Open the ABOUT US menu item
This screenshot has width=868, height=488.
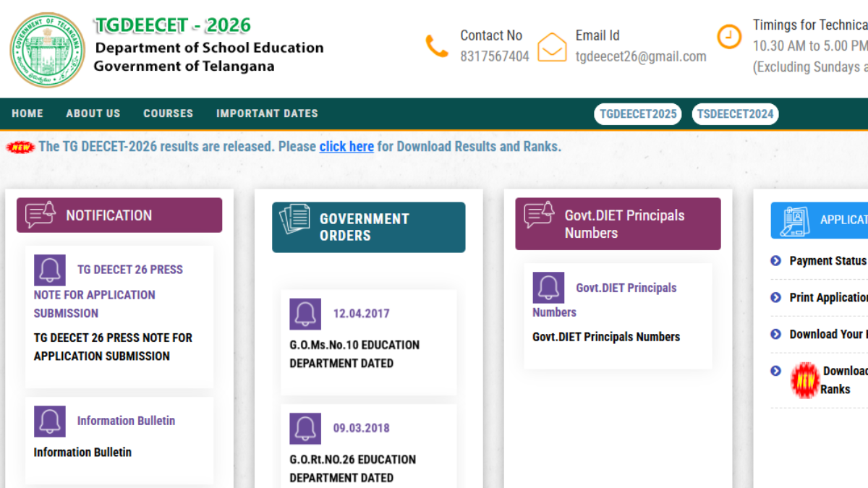click(93, 114)
